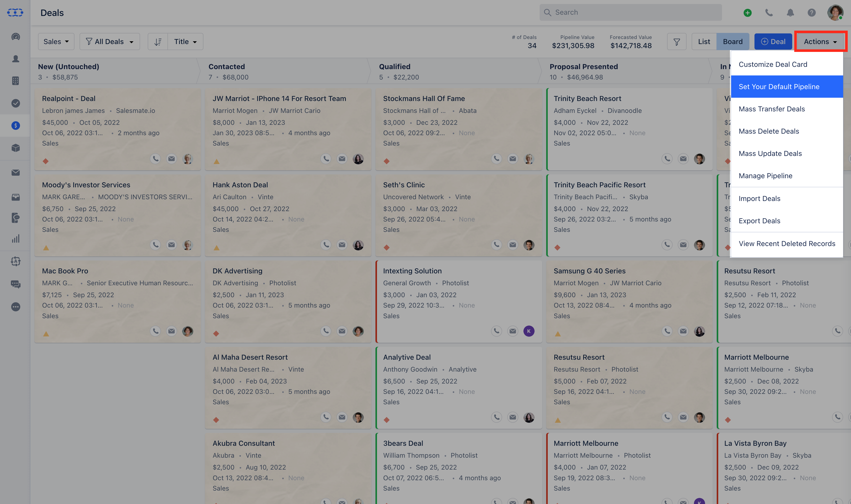Click red diamond priority on DK Advertising card

pyautogui.click(x=216, y=333)
